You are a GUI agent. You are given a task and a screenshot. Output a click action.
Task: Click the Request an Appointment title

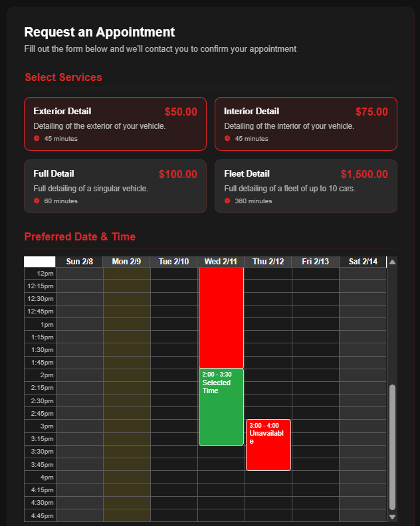tap(100, 32)
